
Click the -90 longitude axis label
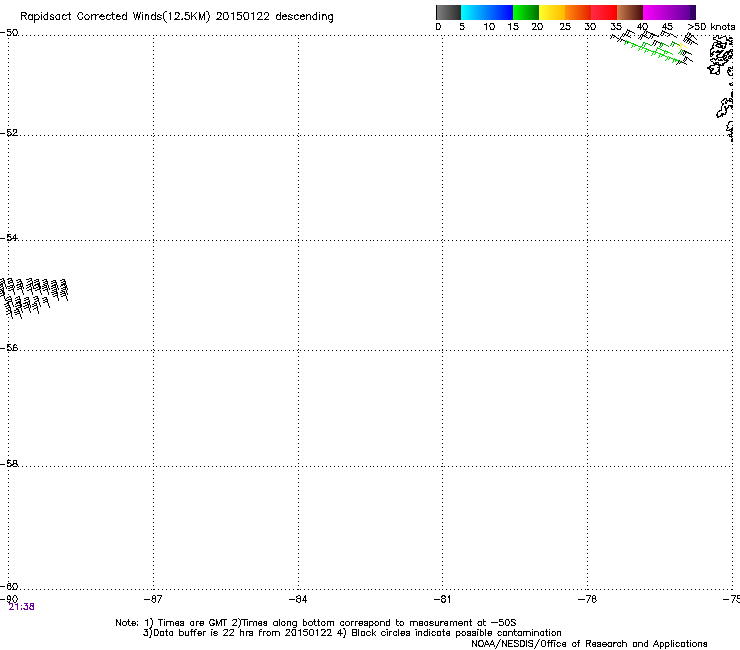tap(9, 599)
